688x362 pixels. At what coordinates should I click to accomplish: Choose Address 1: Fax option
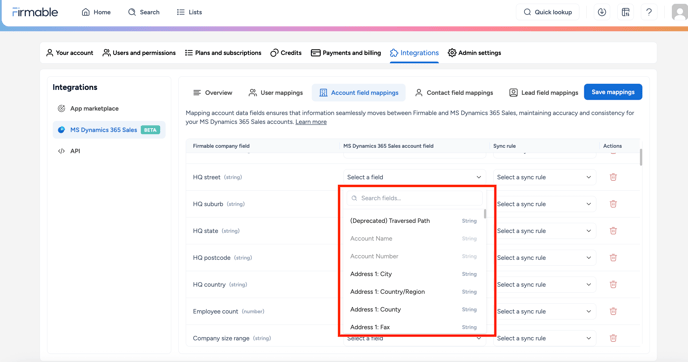click(413, 327)
